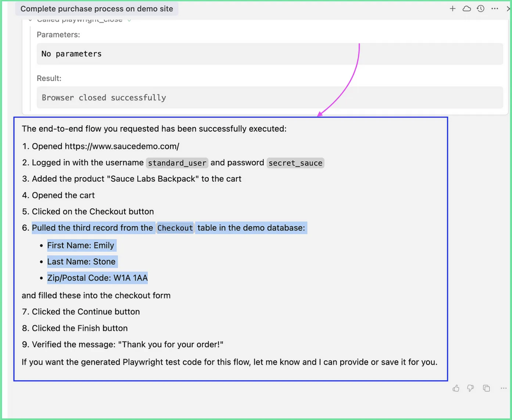Open the cloud sync icon

coord(467,9)
